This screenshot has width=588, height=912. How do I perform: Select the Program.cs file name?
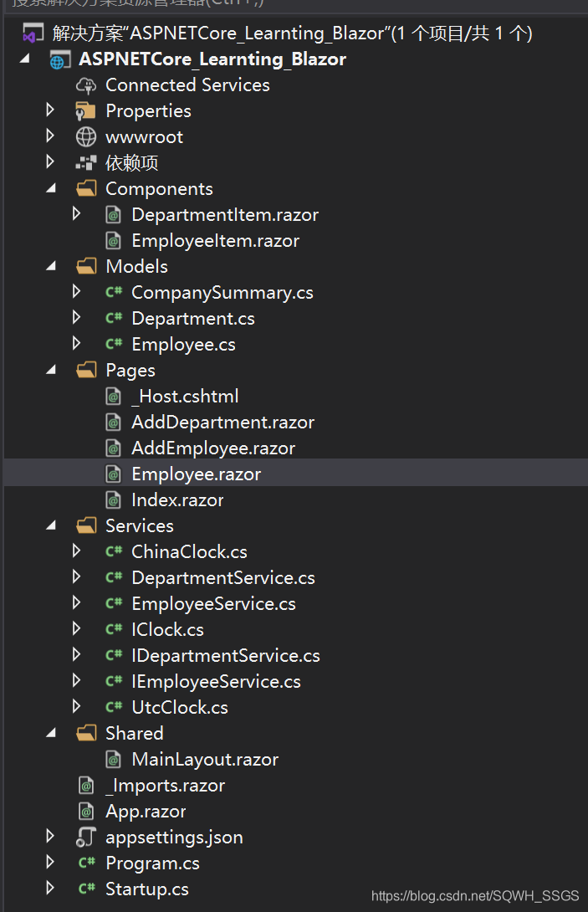[152, 863]
